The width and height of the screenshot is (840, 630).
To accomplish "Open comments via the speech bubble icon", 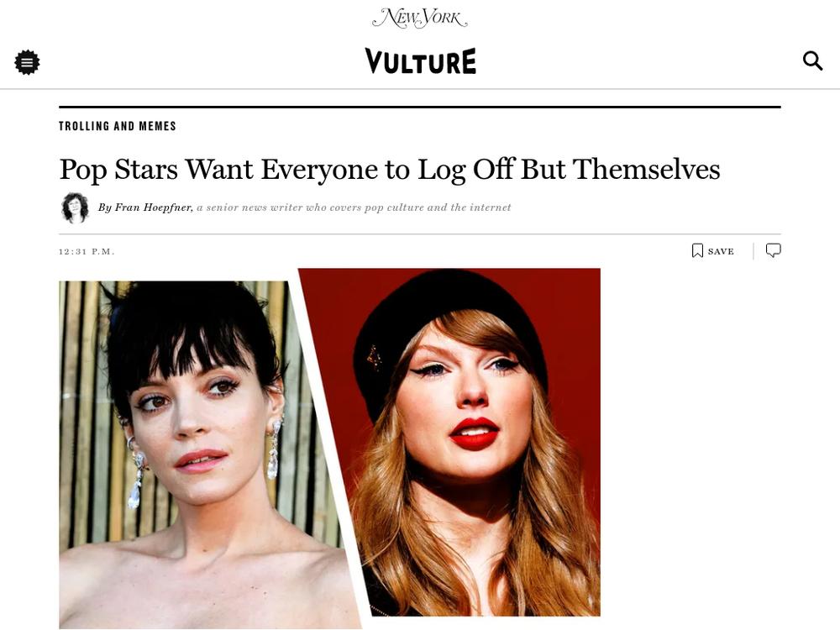I will tap(773, 250).
